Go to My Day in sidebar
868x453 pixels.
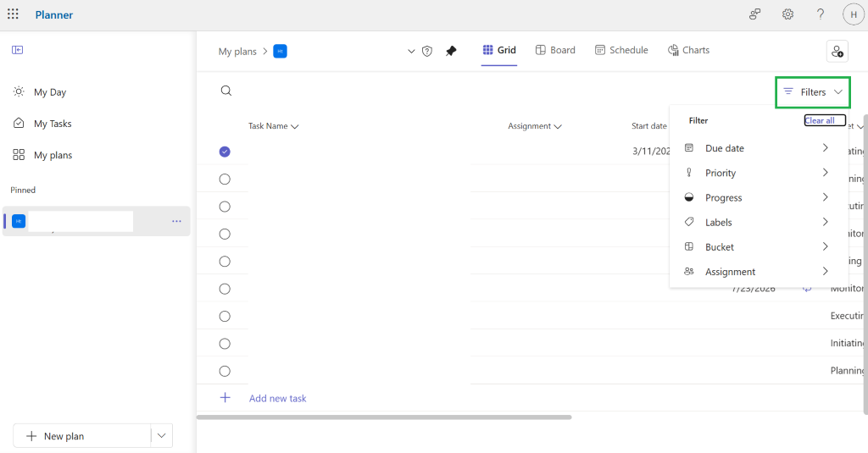50,91
